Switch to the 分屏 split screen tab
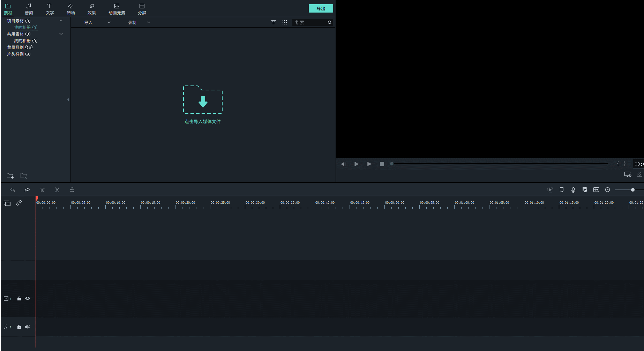644x351 pixels. tap(142, 9)
